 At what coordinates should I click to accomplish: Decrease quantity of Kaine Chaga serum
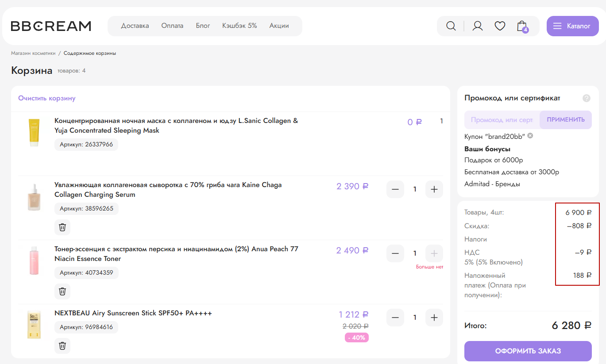coord(395,189)
